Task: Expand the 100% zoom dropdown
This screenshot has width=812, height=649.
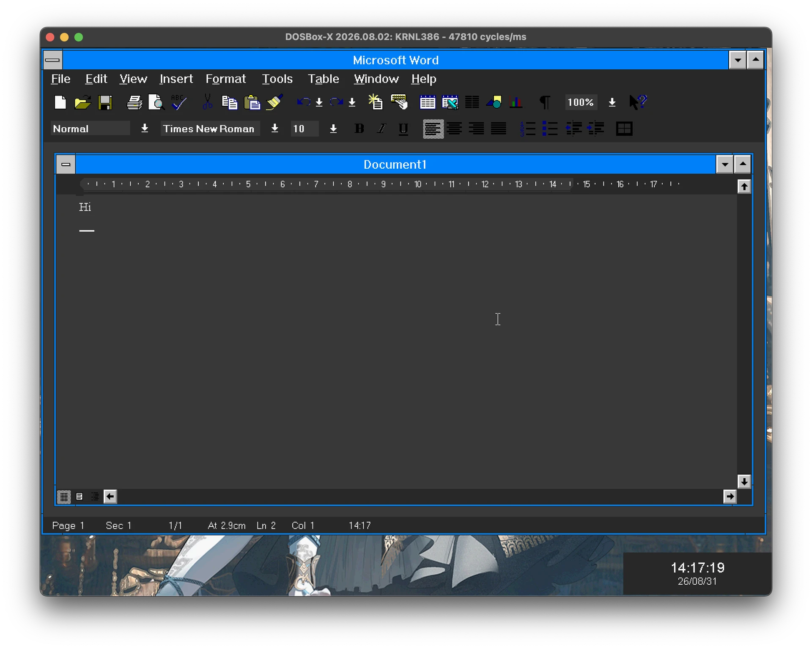Action: pyautogui.click(x=612, y=102)
